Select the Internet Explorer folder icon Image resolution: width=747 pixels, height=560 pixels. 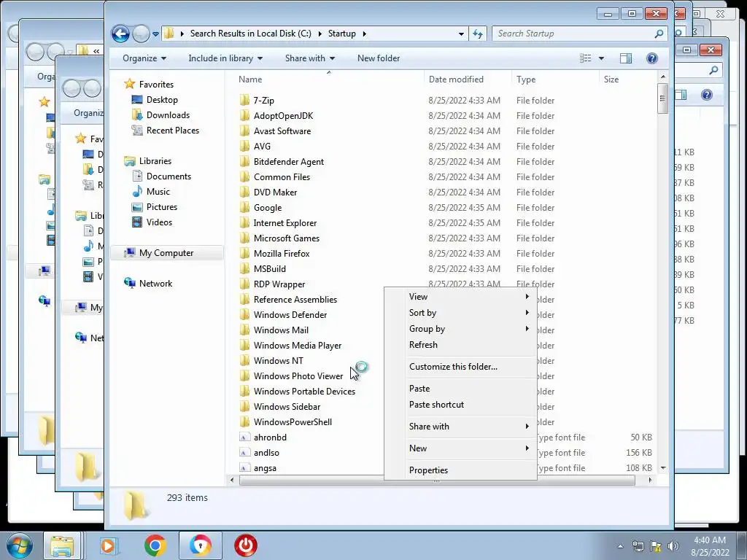pyautogui.click(x=244, y=222)
